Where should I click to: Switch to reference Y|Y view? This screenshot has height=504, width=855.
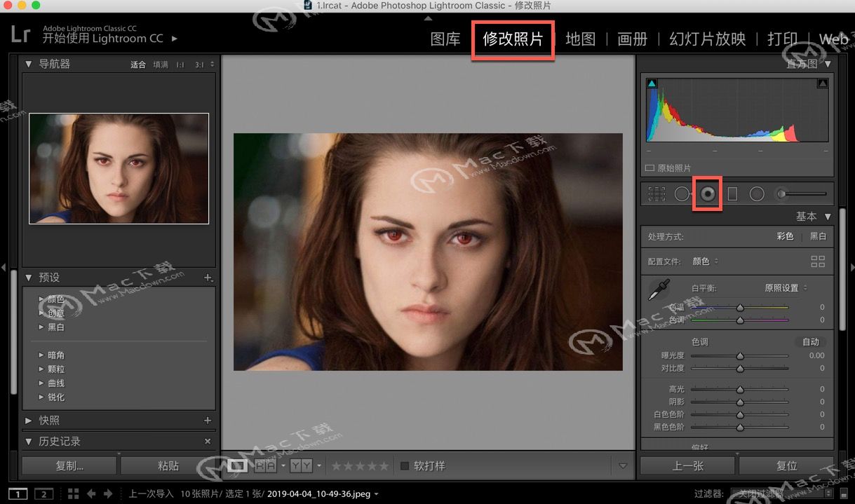(x=301, y=465)
